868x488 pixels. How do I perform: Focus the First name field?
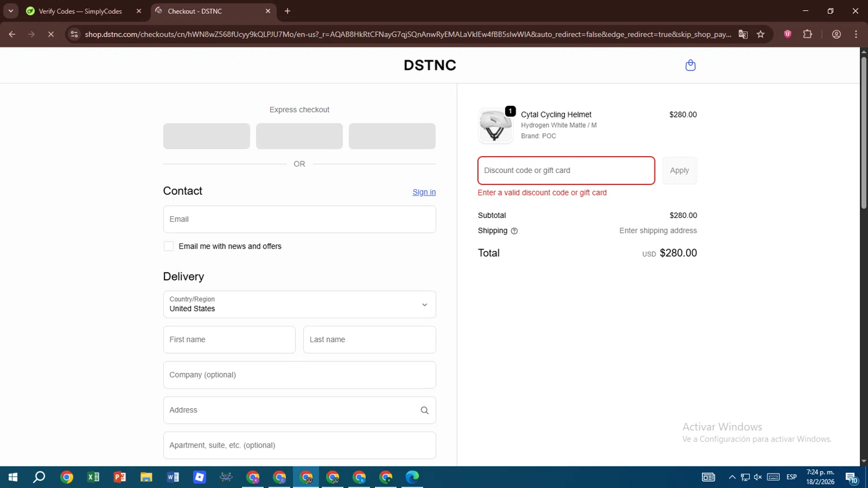click(229, 339)
